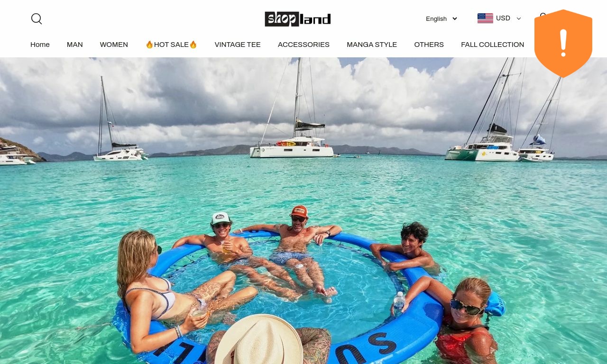
Task: Click the fire emoji before HOT SALE
Action: [x=149, y=45]
